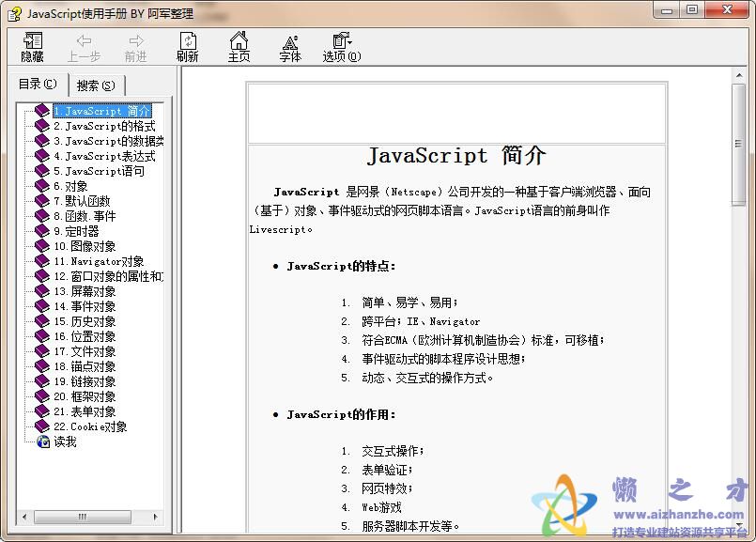The height and width of the screenshot is (542, 756).
Task: Click the horizontal scrollbar right arrow
Action: coord(155,516)
